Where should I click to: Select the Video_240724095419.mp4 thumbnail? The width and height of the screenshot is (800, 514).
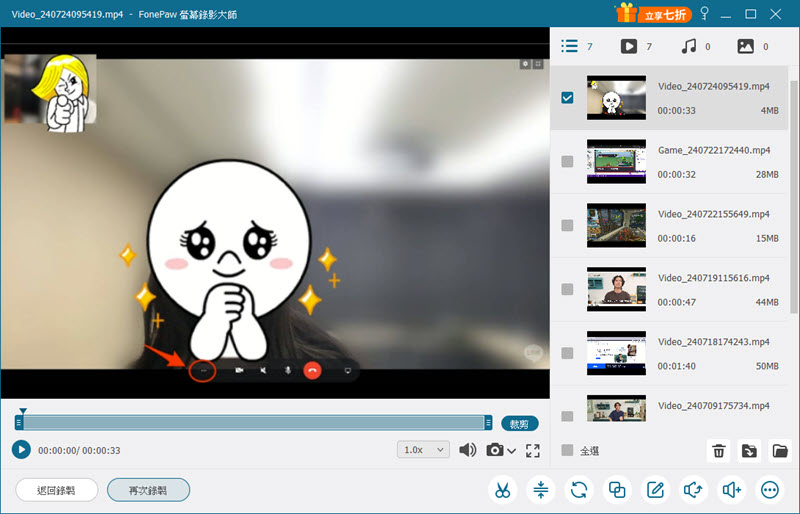click(616, 97)
